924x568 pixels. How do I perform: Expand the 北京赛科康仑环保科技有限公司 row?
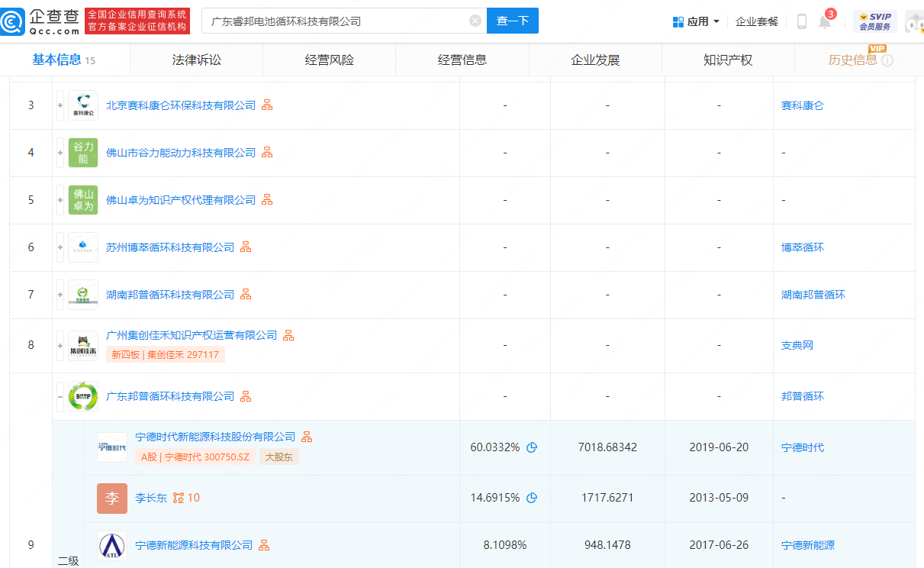pos(60,105)
